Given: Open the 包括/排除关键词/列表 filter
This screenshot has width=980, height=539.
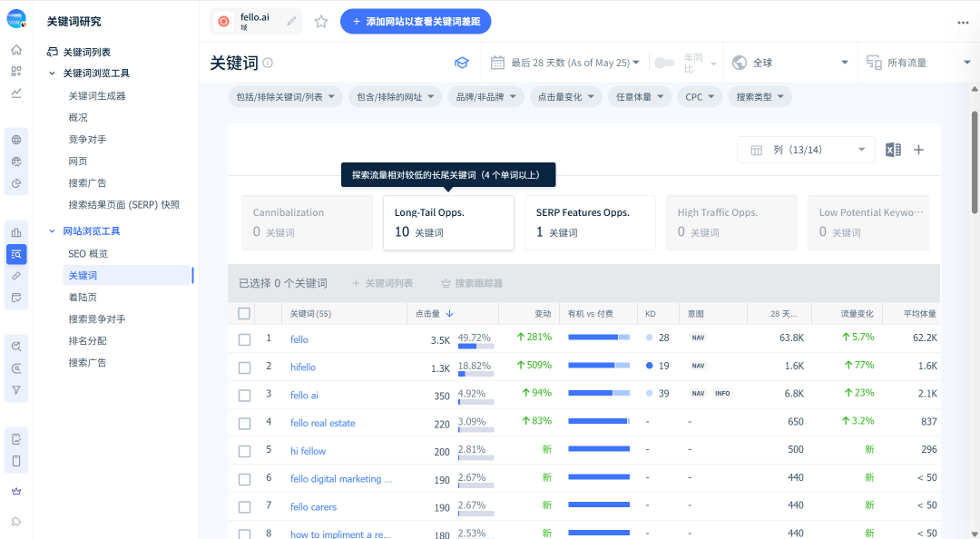Looking at the screenshot, I should [x=286, y=97].
